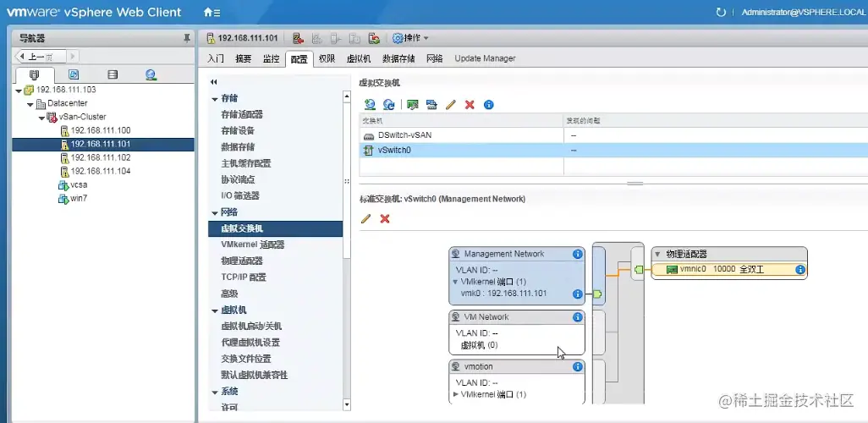Click the Administrator@VSPHERE.LOCAL user menu
Viewport: 868px width, 423px height.
coord(805,12)
